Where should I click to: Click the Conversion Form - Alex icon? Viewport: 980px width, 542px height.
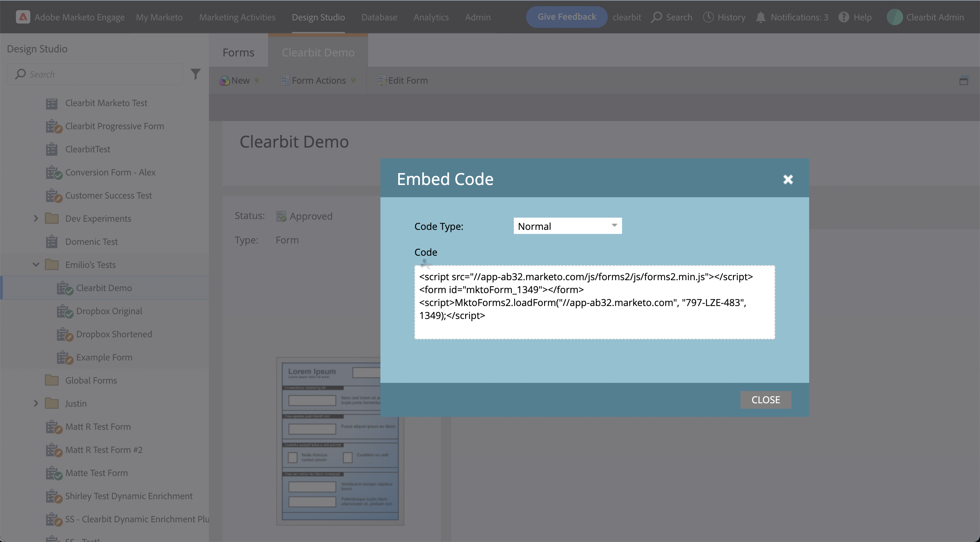54,172
